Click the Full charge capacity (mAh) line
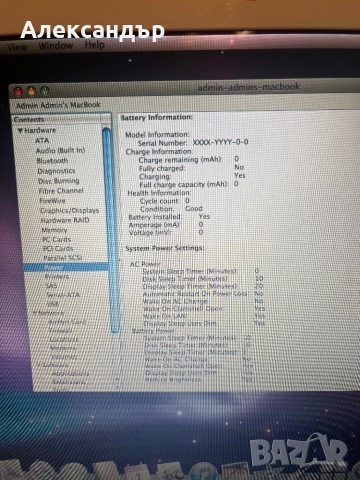Viewport: 360px width, 480px height. click(189, 184)
